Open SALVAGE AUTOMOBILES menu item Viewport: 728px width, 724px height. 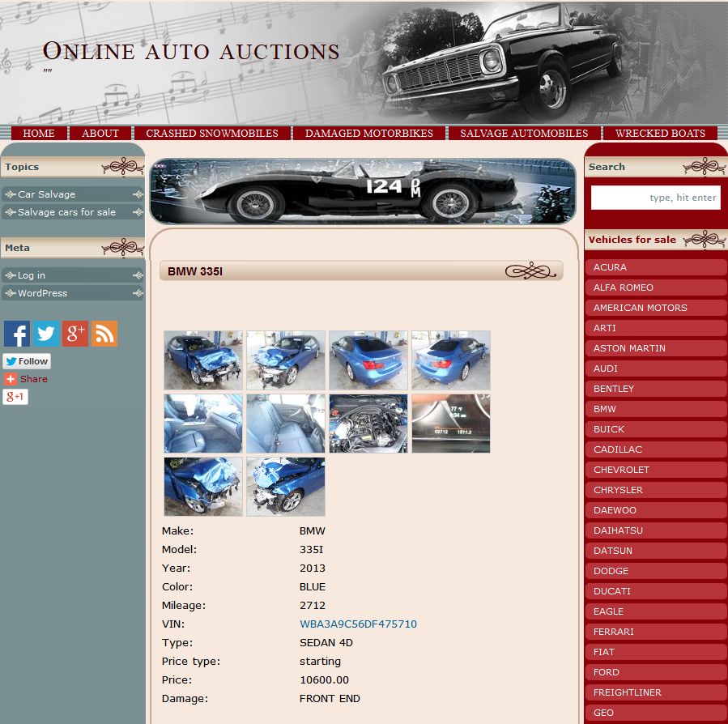point(524,134)
